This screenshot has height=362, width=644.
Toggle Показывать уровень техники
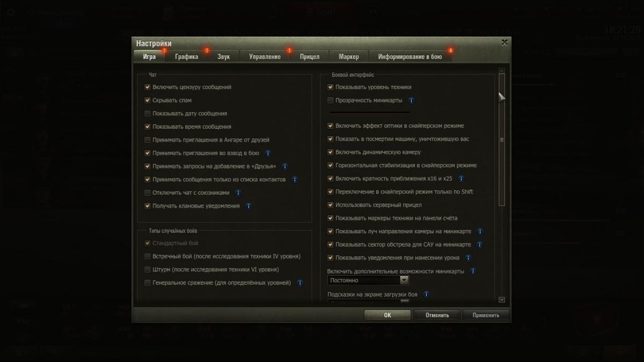click(331, 87)
